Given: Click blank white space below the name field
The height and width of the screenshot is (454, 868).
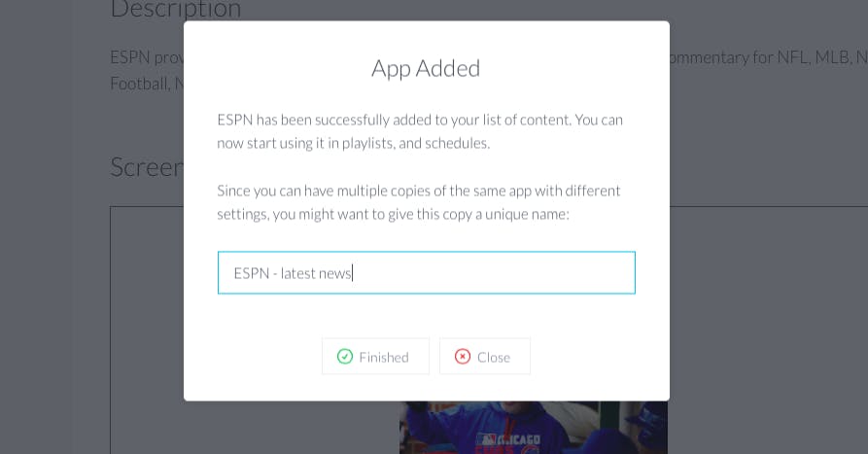Looking at the screenshot, I should (x=427, y=316).
